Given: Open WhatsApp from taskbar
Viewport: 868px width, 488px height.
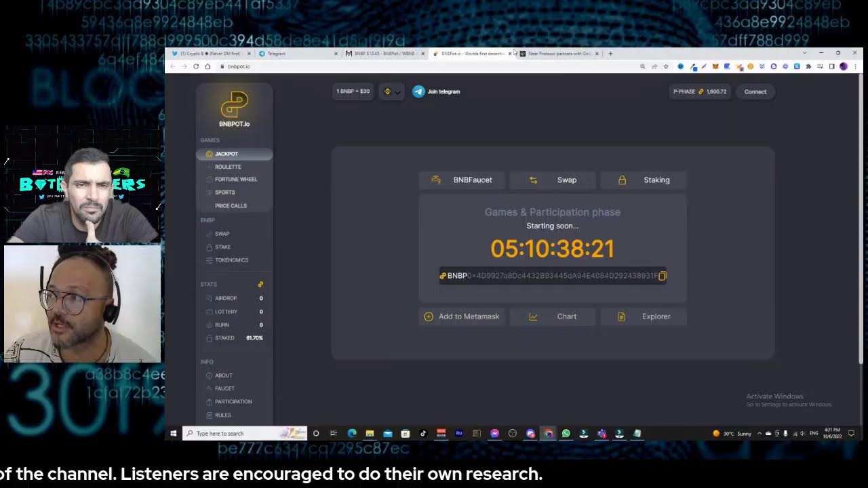Looking at the screenshot, I should pyautogui.click(x=566, y=433).
